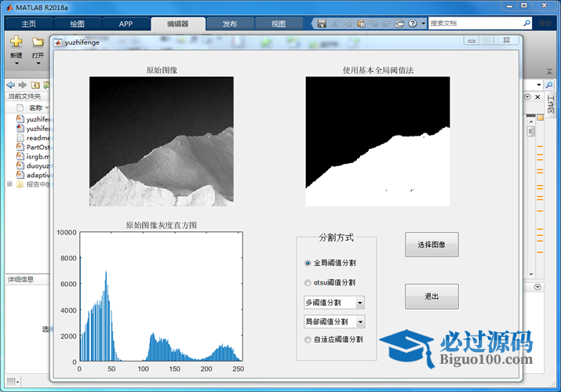
Task: Click the Forward arrow in folder navigation
Action: click(x=23, y=85)
